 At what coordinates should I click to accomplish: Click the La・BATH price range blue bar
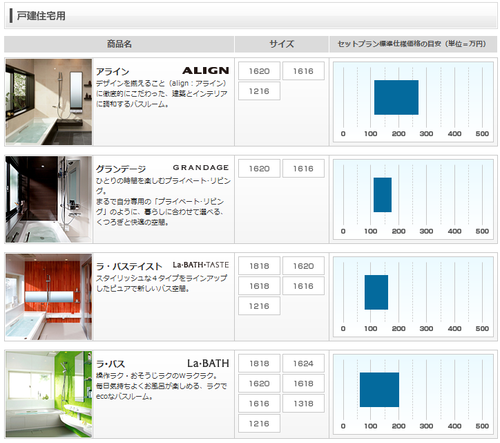pos(379,390)
